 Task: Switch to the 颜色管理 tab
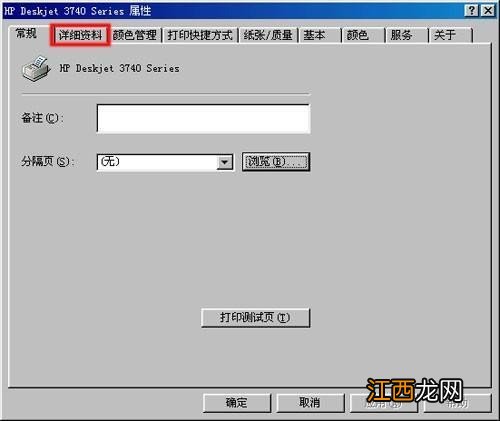click(x=135, y=35)
